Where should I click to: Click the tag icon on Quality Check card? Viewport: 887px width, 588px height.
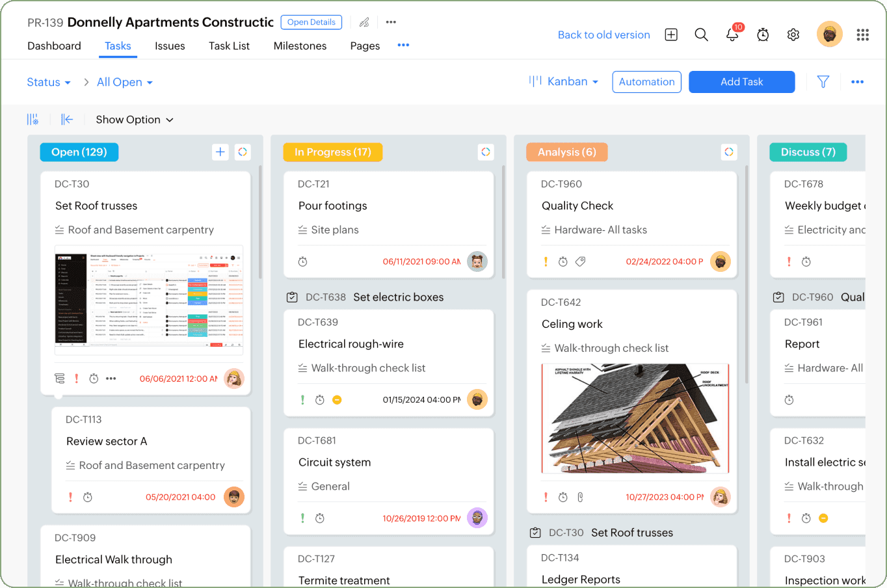[x=580, y=261]
